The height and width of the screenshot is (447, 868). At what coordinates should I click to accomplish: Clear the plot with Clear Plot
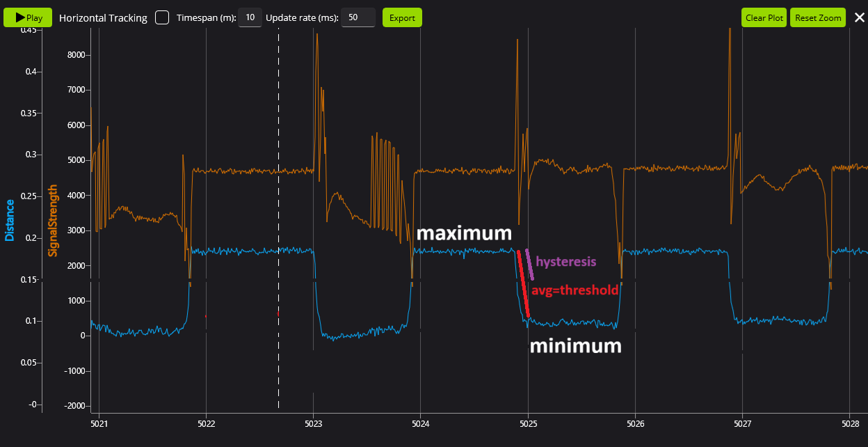(x=764, y=18)
